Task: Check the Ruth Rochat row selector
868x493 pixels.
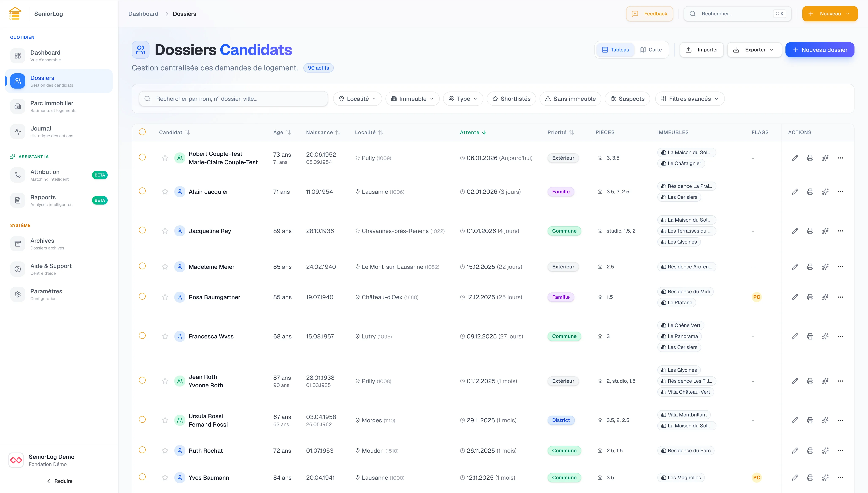Action: click(142, 450)
